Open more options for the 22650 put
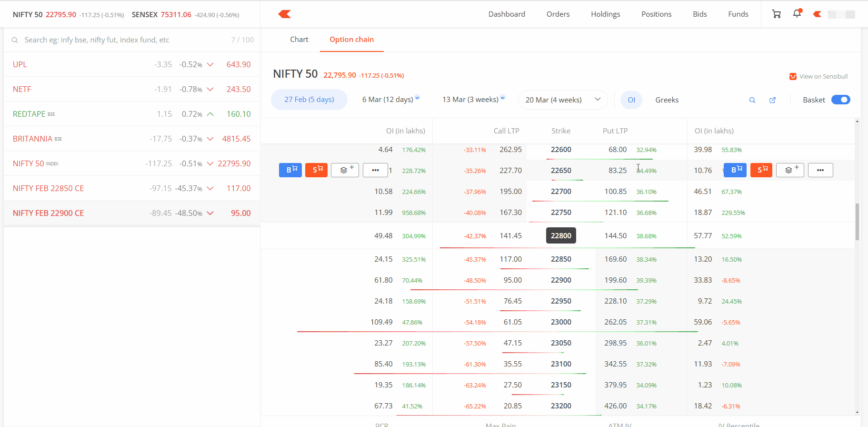868x427 pixels. click(x=820, y=170)
